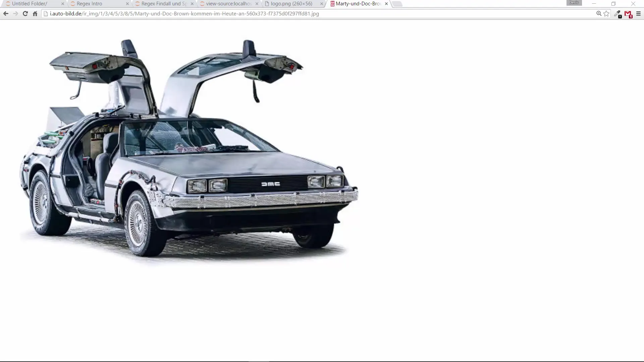Go forward to the next page
This screenshot has height=362, width=644.
coord(15,14)
